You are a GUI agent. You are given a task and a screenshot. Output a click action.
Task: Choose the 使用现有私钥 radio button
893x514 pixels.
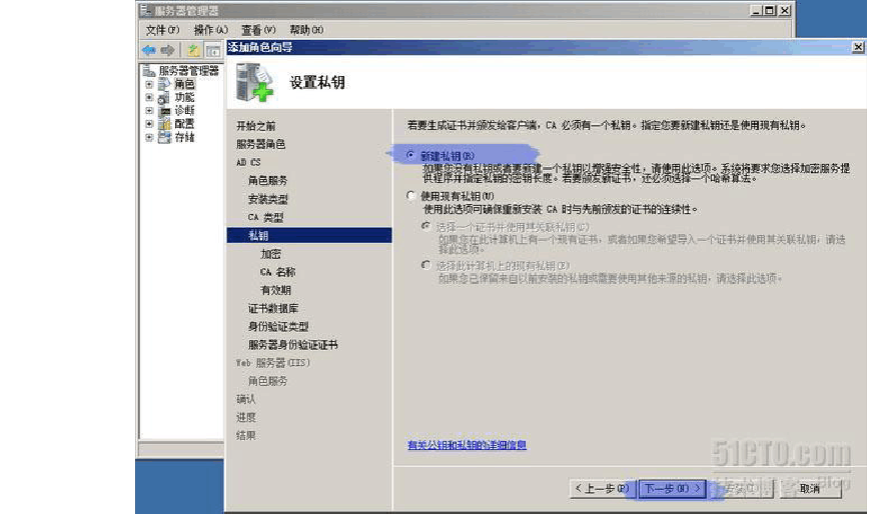(412, 196)
